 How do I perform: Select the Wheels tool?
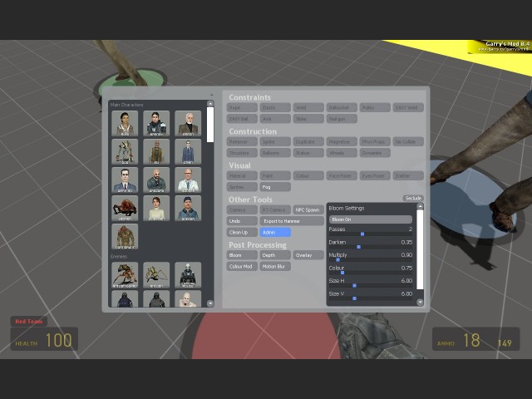[x=342, y=153]
